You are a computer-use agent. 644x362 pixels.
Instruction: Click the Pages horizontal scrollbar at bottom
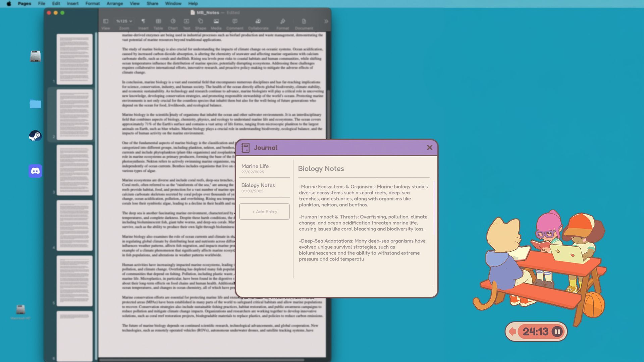pyautogui.click(x=201, y=360)
